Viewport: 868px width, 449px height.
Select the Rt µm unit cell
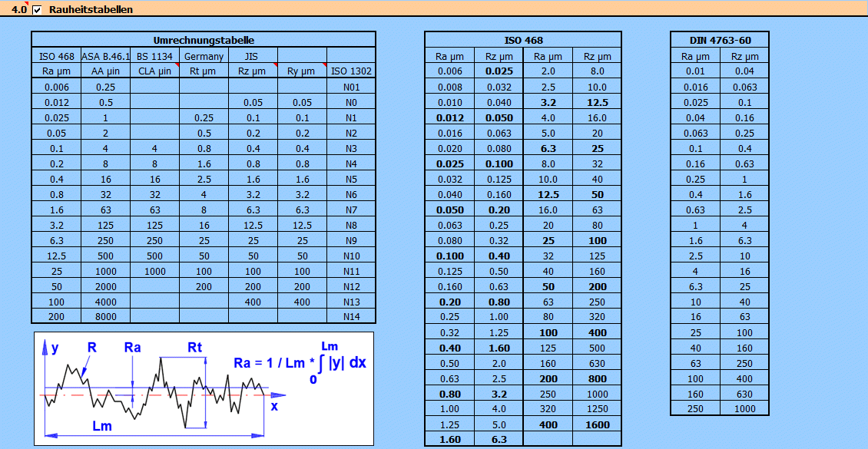click(x=204, y=71)
